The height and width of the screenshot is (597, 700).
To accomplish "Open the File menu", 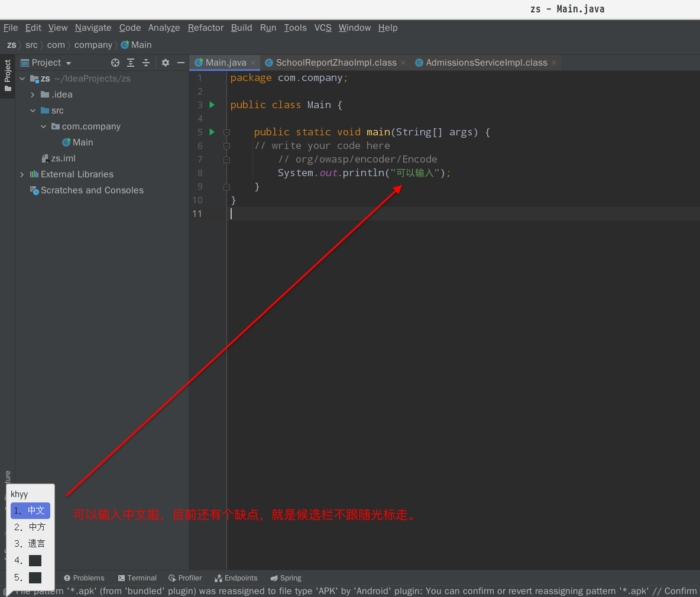I will pyautogui.click(x=11, y=28).
